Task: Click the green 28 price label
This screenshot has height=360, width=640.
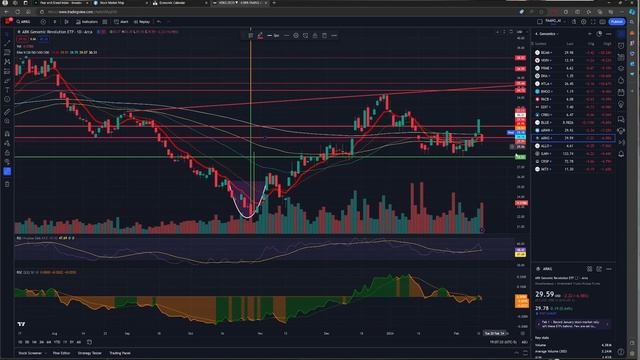Action: (520, 157)
